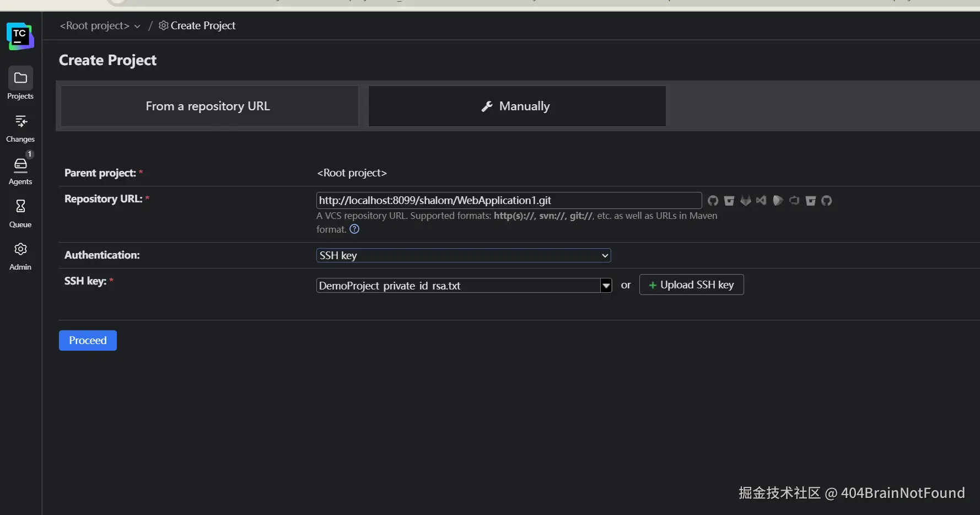Click the Azure DevOps repository icon
980x515 pixels.
[x=794, y=201]
